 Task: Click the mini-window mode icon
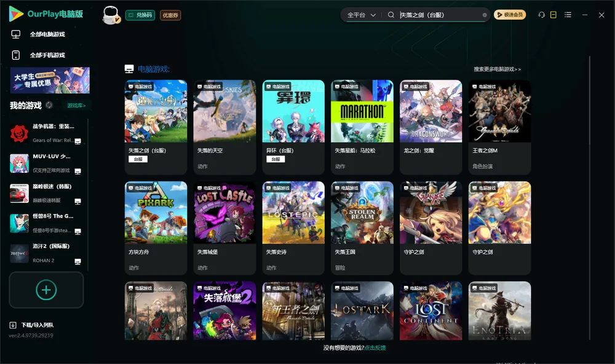[553, 15]
